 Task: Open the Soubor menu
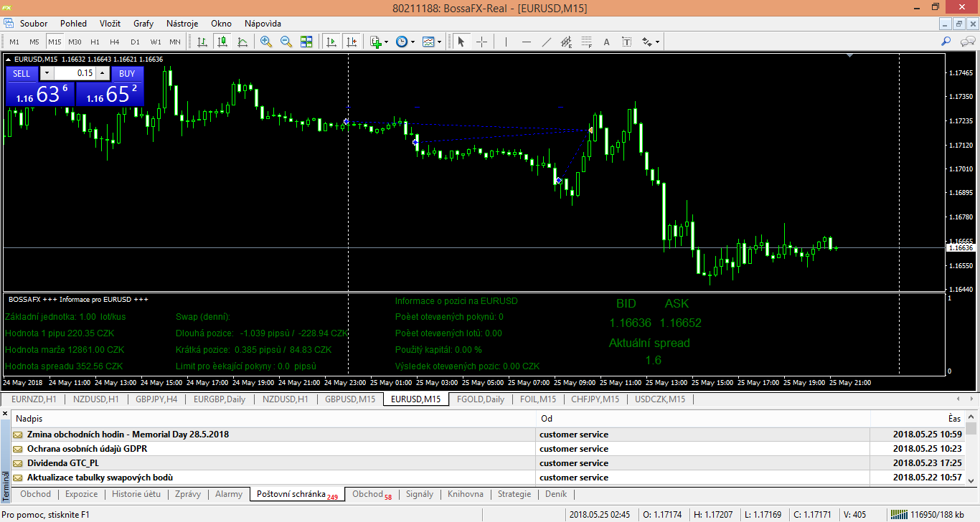click(34, 24)
